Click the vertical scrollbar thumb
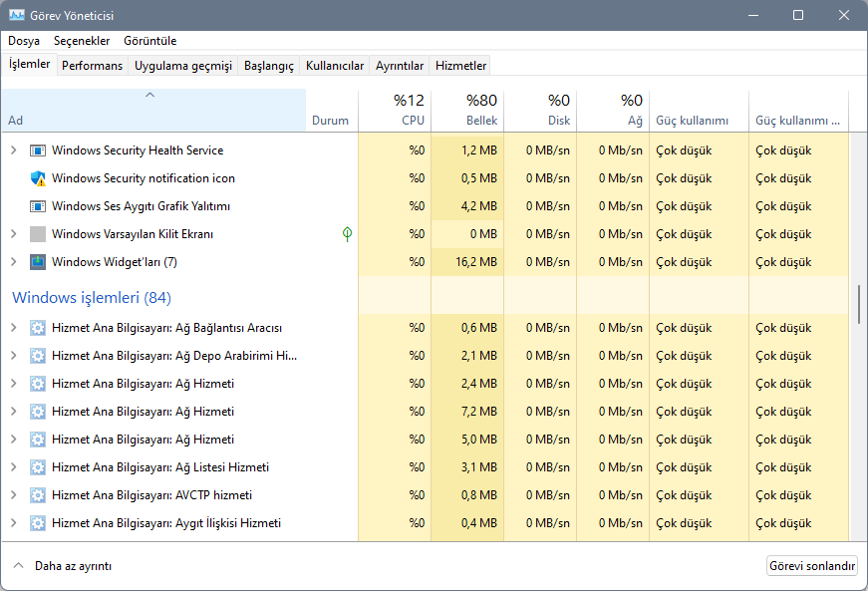 coord(858,303)
